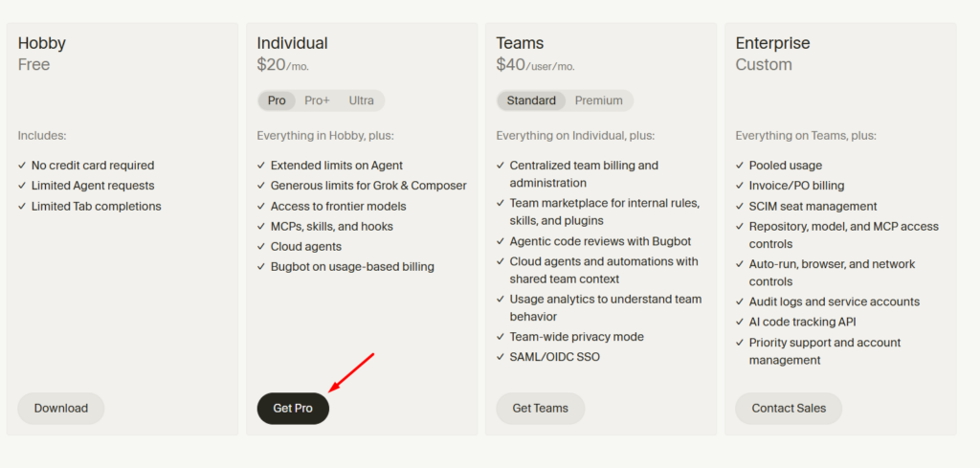
Task: Click checkmark next to Team-wide privacy mode
Action: (x=501, y=337)
